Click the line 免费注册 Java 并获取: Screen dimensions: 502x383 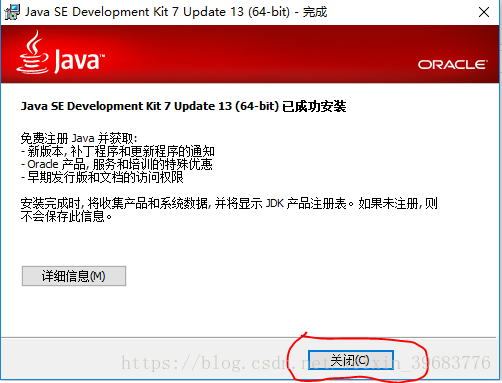click(x=79, y=138)
